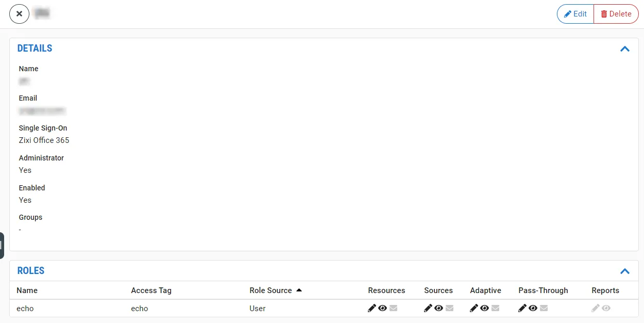
Task: Click the Delete user button
Action: 616,14
